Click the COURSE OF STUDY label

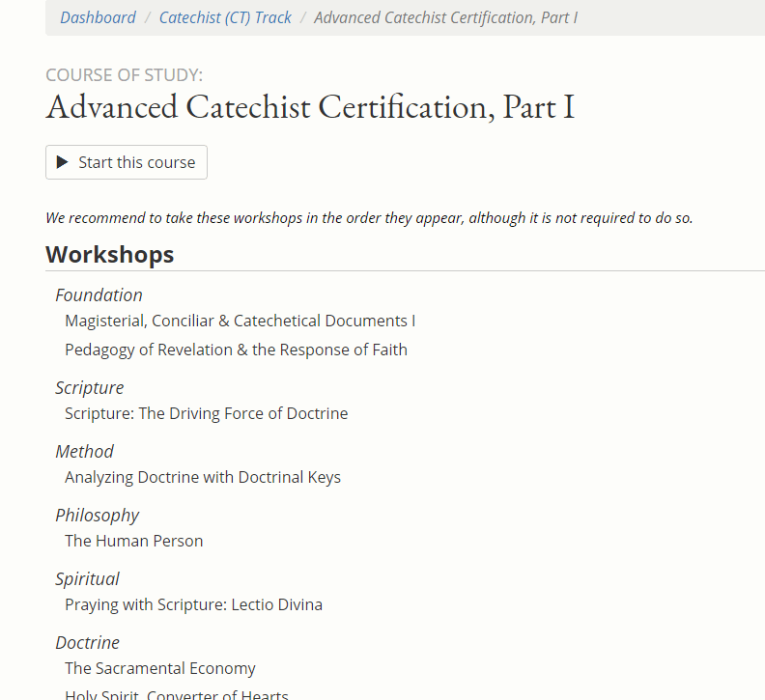point(124,75)
